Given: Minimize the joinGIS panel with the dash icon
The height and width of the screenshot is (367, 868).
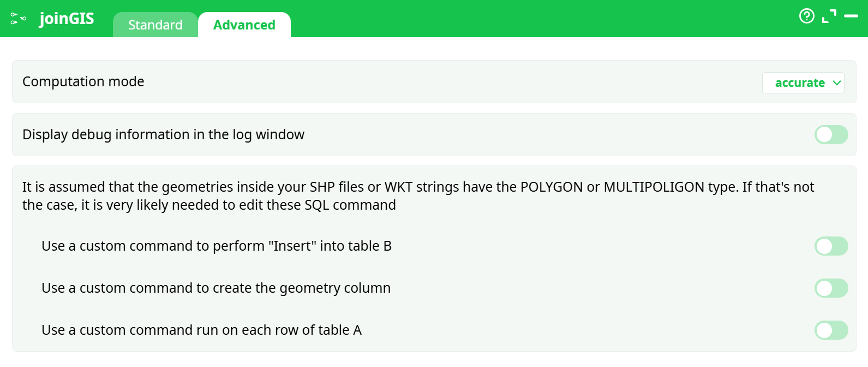Looking at the screenshot, I should (x=851, y=16).
